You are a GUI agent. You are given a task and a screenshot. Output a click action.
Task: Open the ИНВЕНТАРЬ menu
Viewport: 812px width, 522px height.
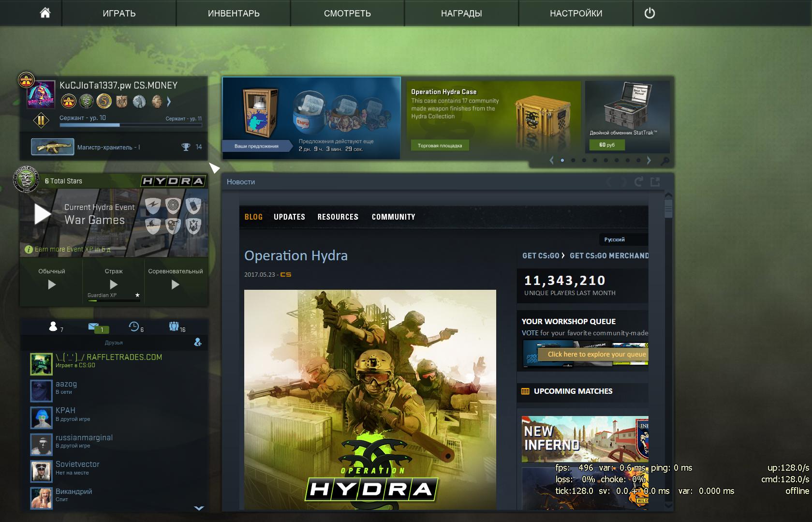234,13
